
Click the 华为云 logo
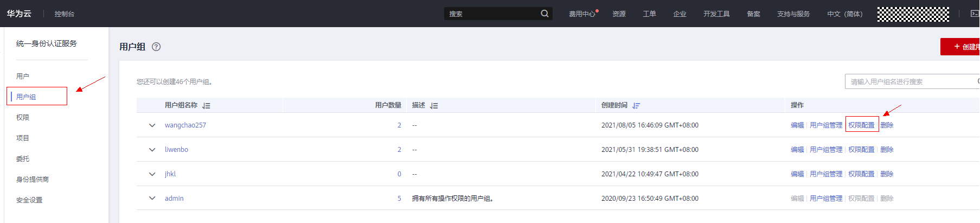pos(19,14)
